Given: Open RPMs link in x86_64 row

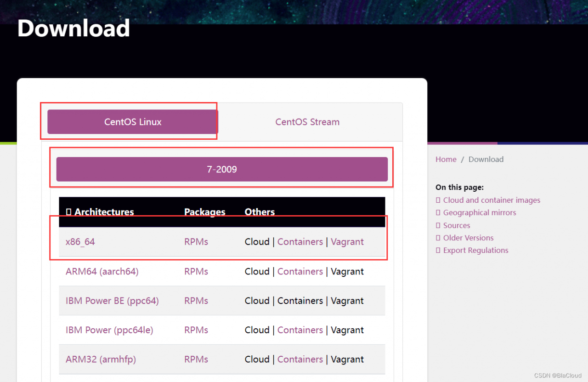Looking at the screenshot, I should [196, 242].
